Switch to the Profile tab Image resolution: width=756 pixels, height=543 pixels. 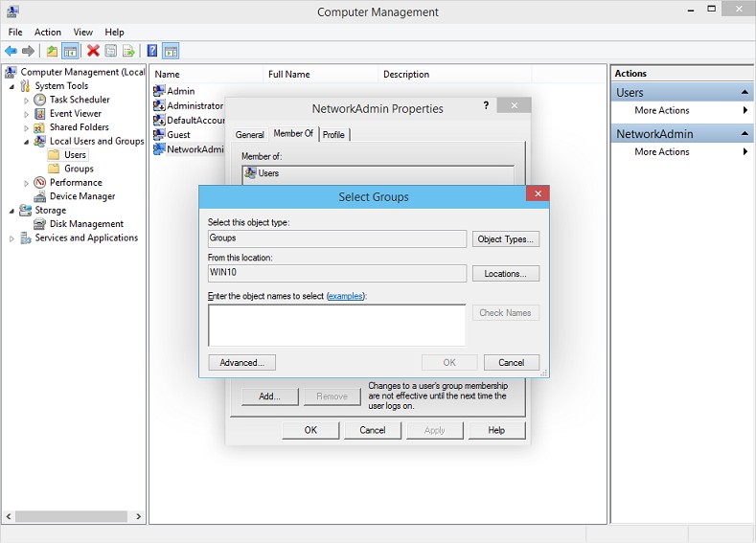point(333,135)
